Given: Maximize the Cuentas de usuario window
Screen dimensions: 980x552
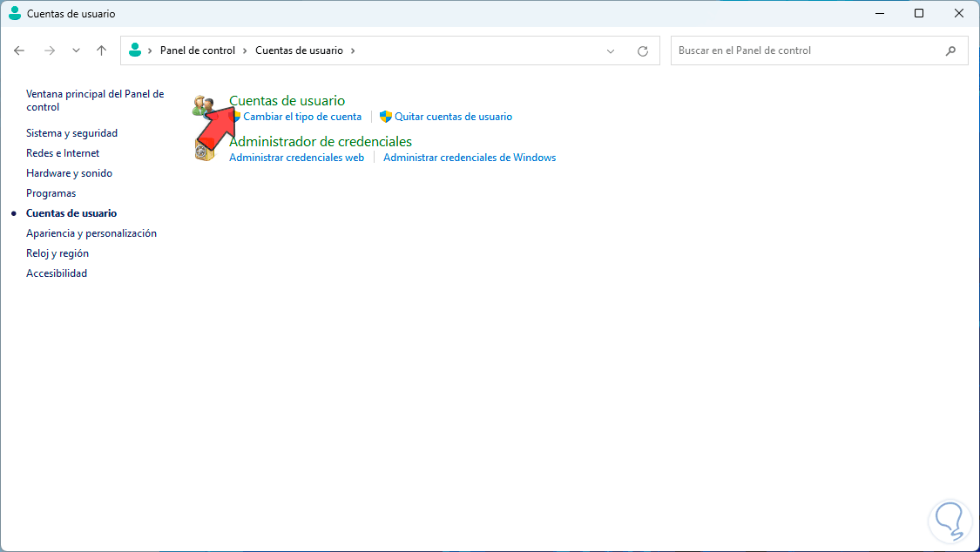Looking at the screenshot, I should [x=919, y=13].
